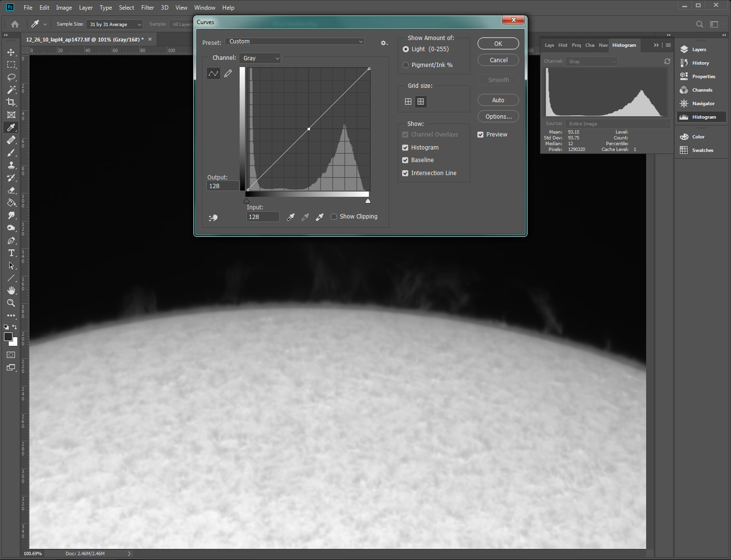731x560 pixels.
Task: Select the Rectangular Marquee tool
Action: [x=11, y=65]
